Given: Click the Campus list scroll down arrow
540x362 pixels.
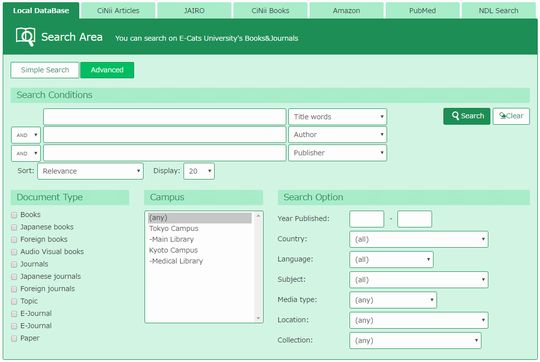Looking at the screenshot, I should tap(258, 318).
